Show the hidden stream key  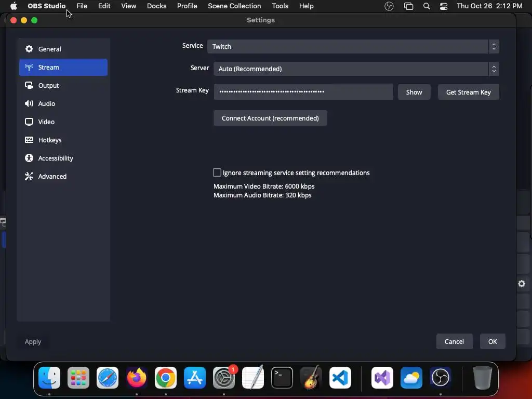tap(414, 92)
